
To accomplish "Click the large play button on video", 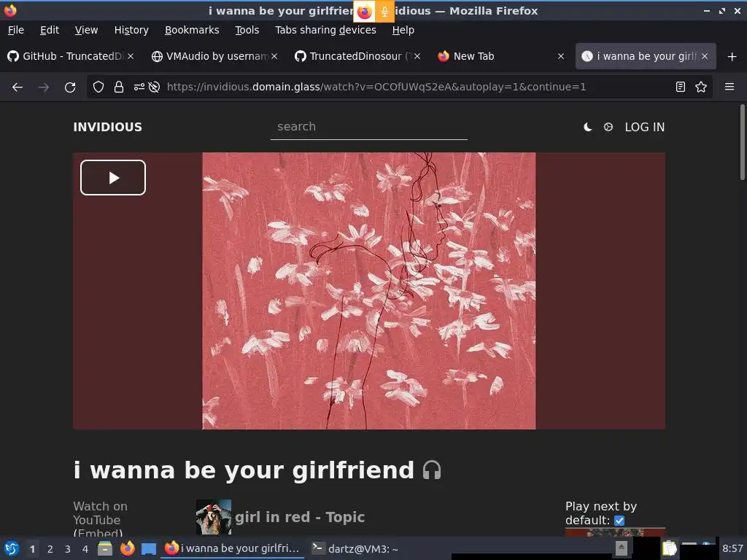I will tap(113, 178).
